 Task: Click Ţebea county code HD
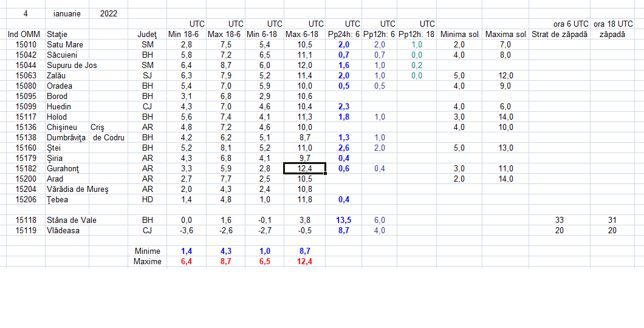(148, 199)
